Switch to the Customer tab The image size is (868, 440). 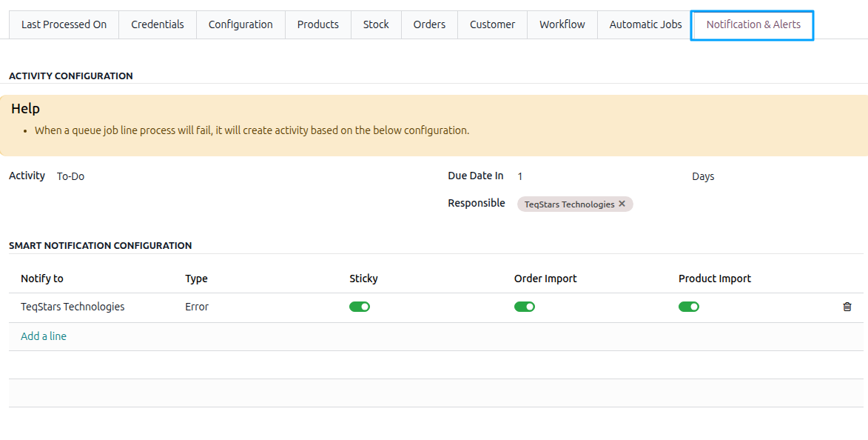click(x=492, y=24)
